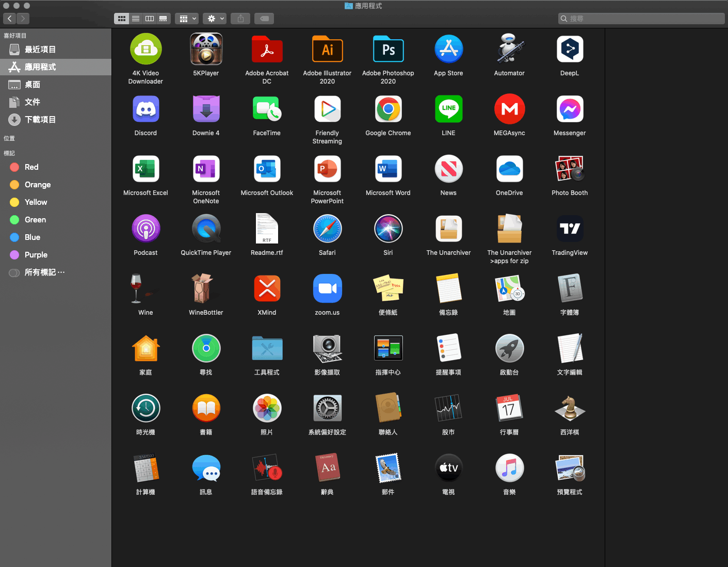Open 下載項目 in the sidebar

coord(56,120)
